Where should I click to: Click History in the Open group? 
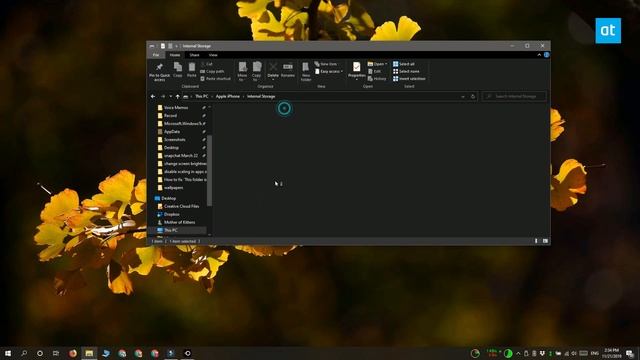tap(377, 79)
